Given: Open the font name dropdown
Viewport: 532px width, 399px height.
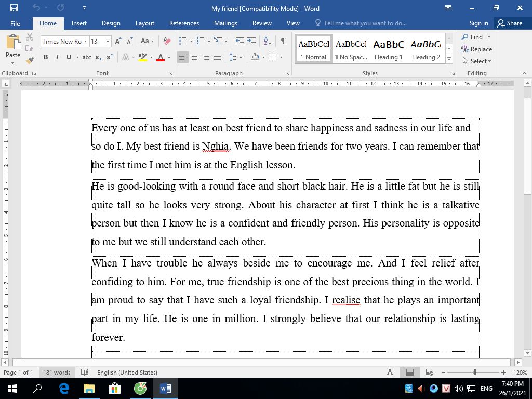Looking at the screenshot, I should click(86, 42).
